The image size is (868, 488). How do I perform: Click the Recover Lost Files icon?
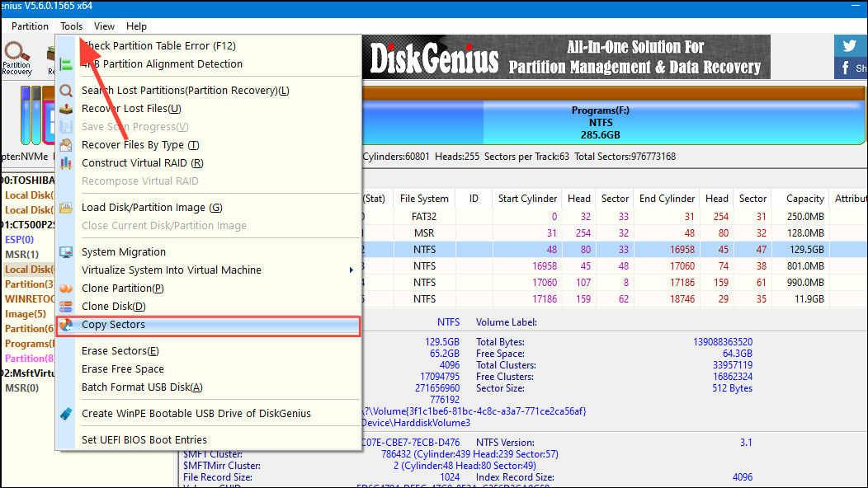[66, 109]
